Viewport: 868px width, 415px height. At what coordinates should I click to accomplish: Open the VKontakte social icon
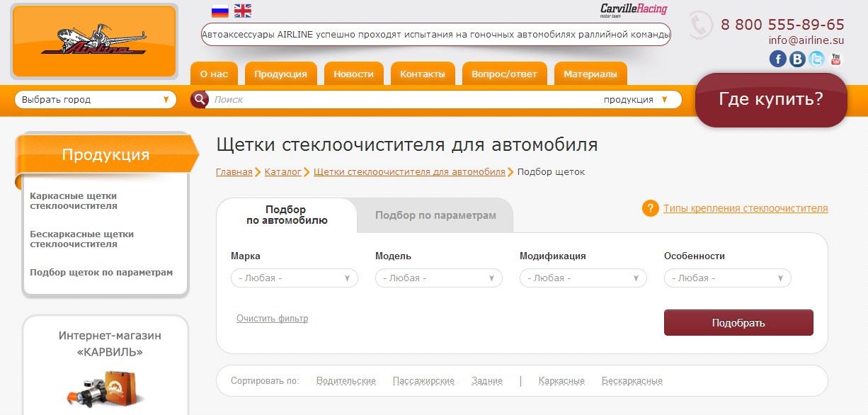coord(797,59)
